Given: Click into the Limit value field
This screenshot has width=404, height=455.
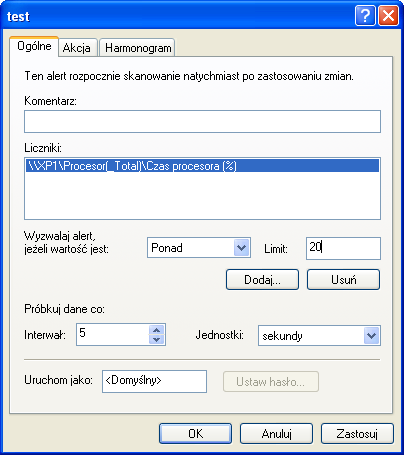Looking at the screenshot, I should [x=343, y=248].
